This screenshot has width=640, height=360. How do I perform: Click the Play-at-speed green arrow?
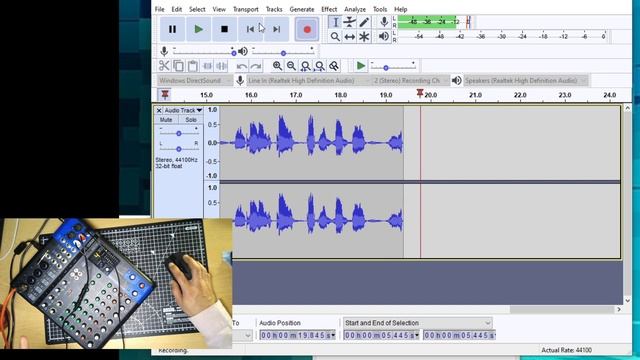(x=360, y=66)
